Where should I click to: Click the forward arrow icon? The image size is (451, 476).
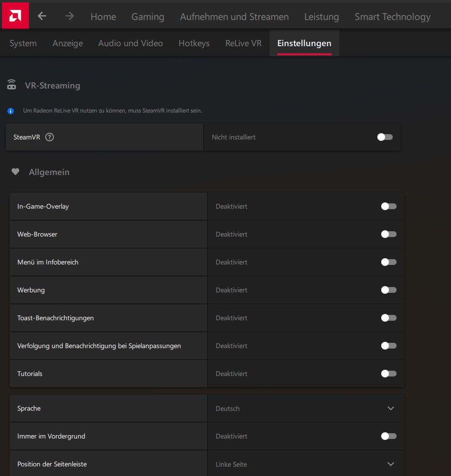pyautogui.click(x=70, y=16)
